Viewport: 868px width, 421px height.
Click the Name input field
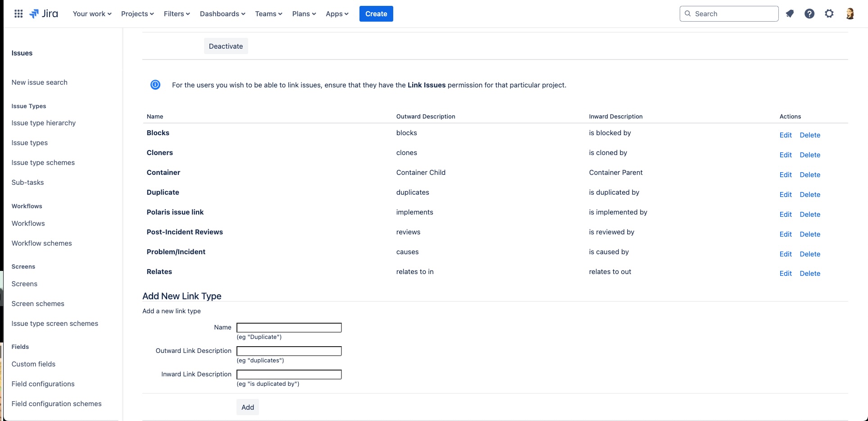[289, 328]
